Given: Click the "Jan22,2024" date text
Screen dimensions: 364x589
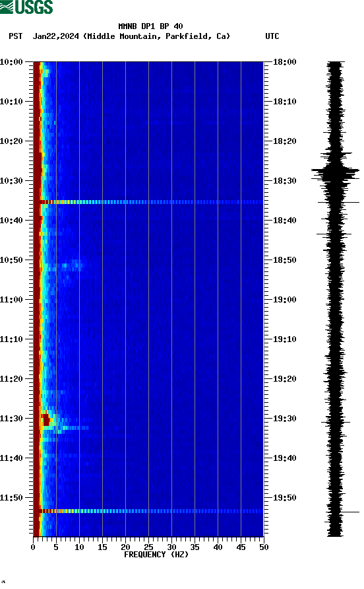Looking at the screenshot, I should point(56,36).
